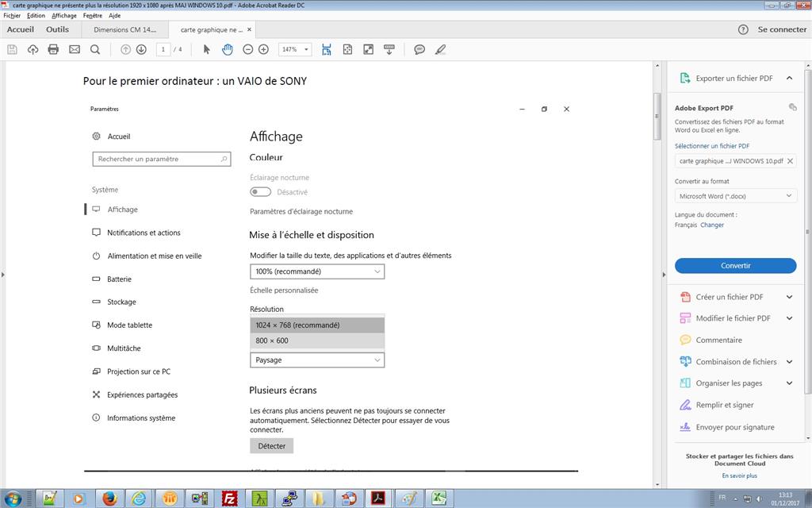The width and height of the screenshot is (812, 508).
Task: Open the Edition menu
Action: pos(36,16)
